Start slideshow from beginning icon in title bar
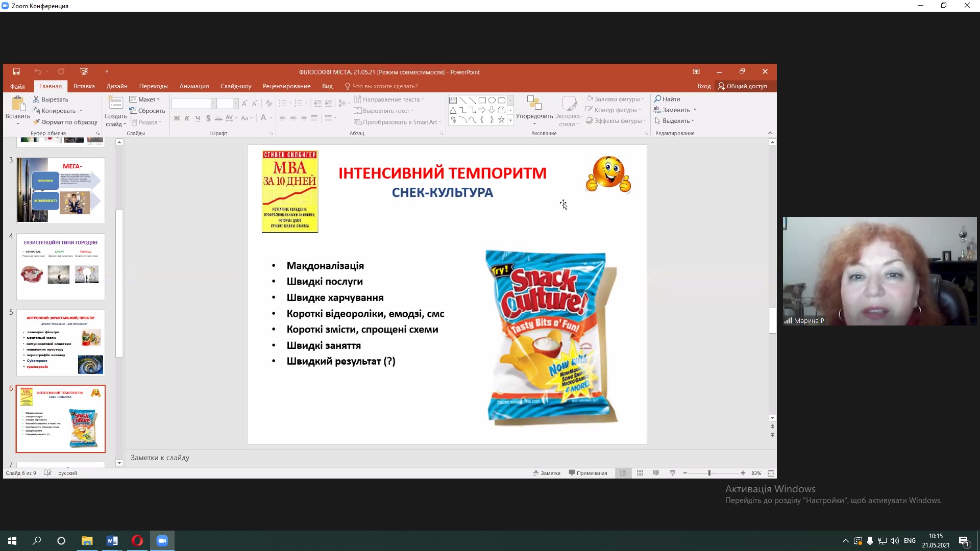 click(84, 72)
